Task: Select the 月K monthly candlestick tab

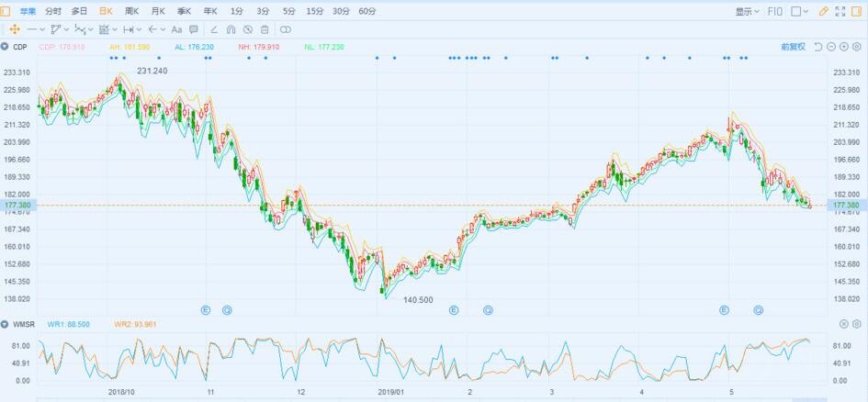Action: click(158, 11)
